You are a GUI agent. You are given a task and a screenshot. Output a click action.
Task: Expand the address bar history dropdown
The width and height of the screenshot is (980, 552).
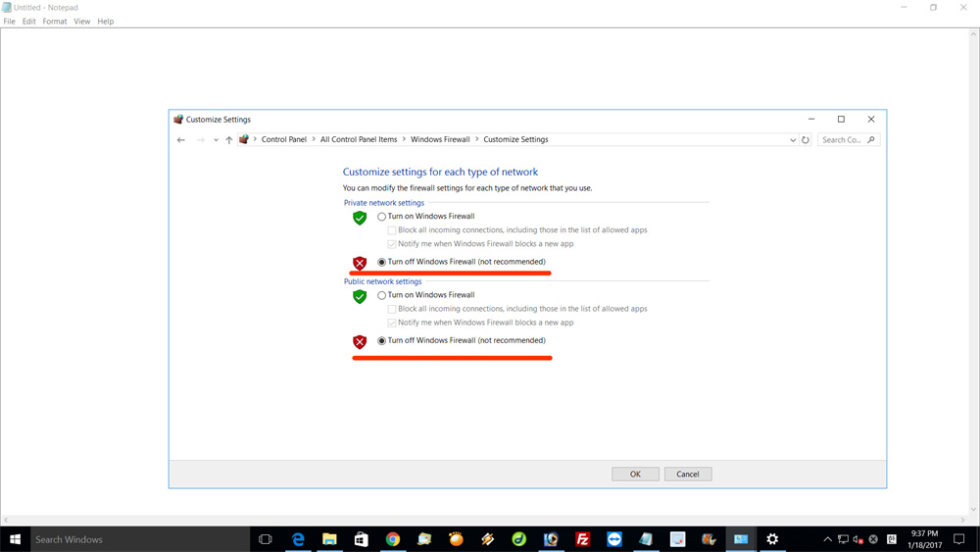(x=793, y=140)
